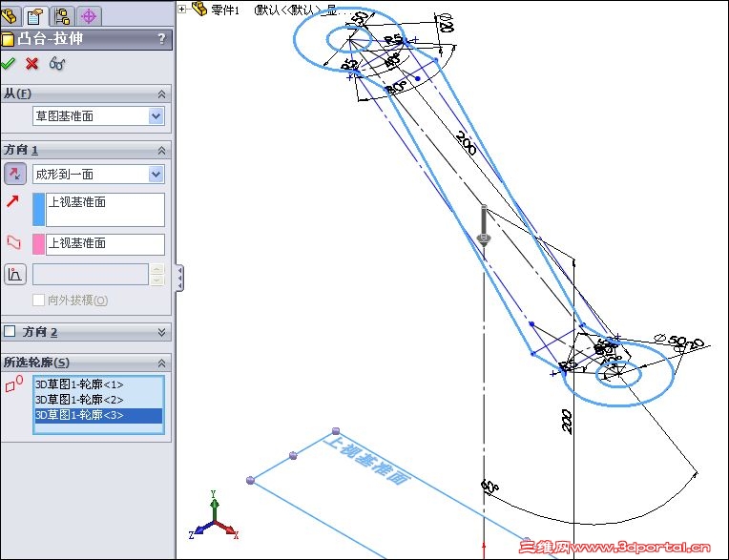Collapse the 方向1 section
The width and height of the screenshot is (729, 560).
(161, 151)
